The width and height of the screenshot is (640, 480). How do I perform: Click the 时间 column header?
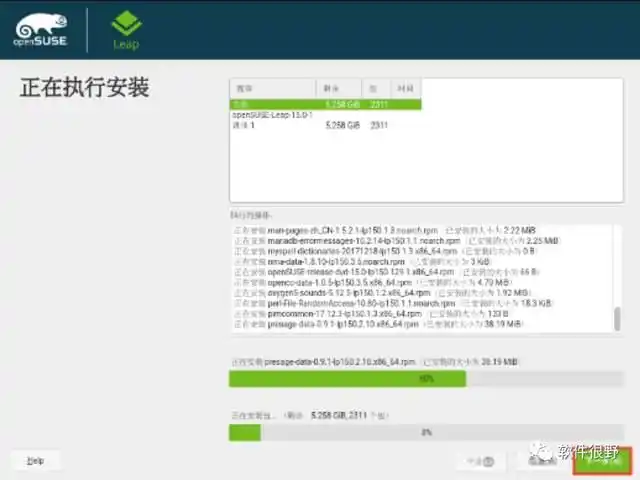pyautogui.click(x=406, y=89)
